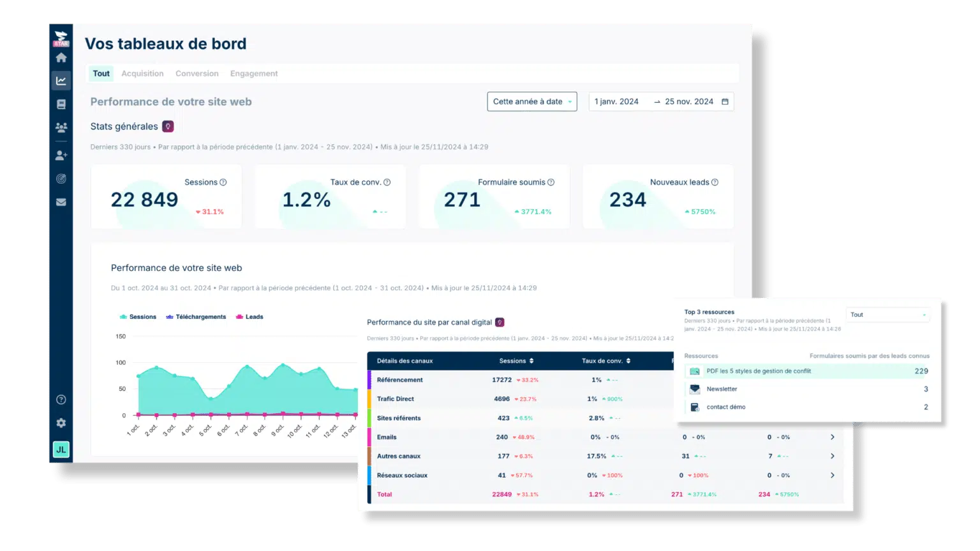Open the target goals icon in sidebar

[x=61, y=179]
